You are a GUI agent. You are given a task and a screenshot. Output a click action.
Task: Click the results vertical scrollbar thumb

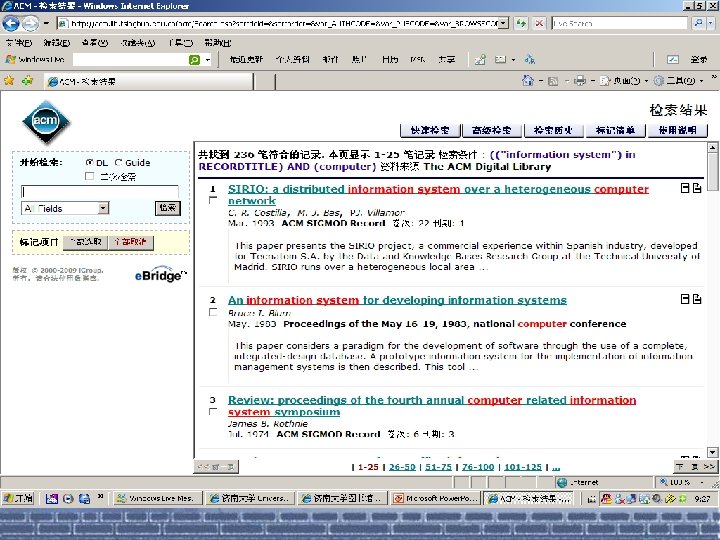coord(712,171)
